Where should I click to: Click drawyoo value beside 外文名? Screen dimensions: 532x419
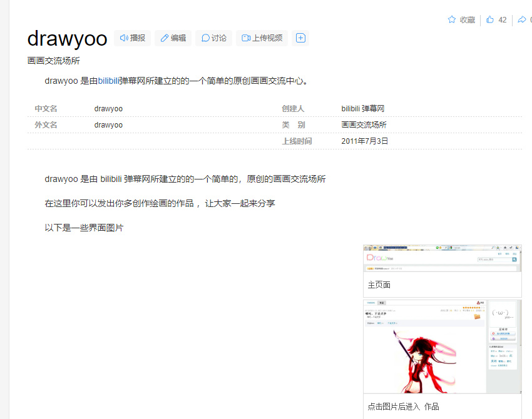point(108,125)
